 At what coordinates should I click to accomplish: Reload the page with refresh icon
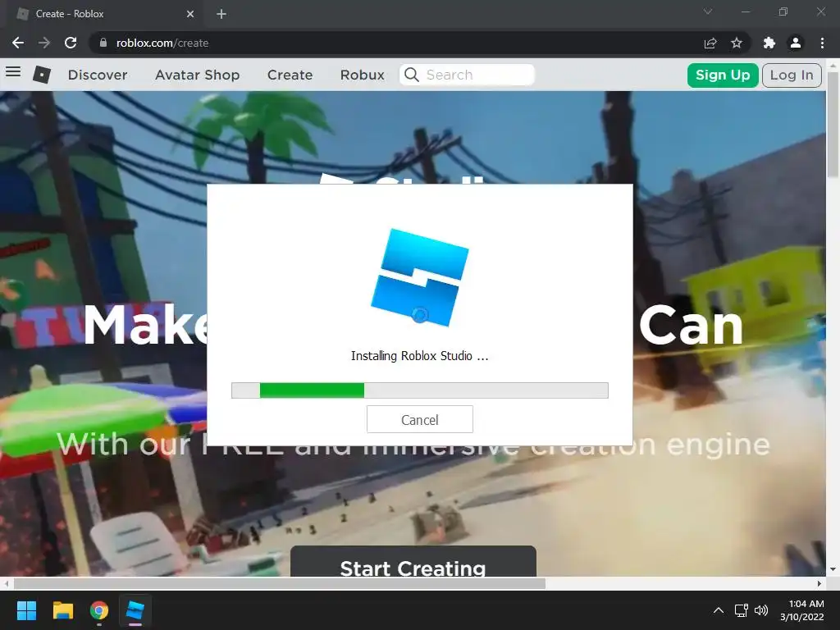(x=71, y=43)
